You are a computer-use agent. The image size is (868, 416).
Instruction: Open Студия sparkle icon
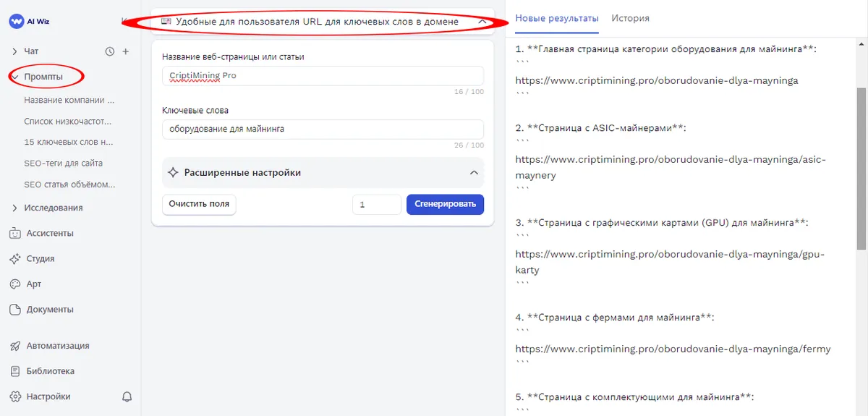[x=15, y=258]
